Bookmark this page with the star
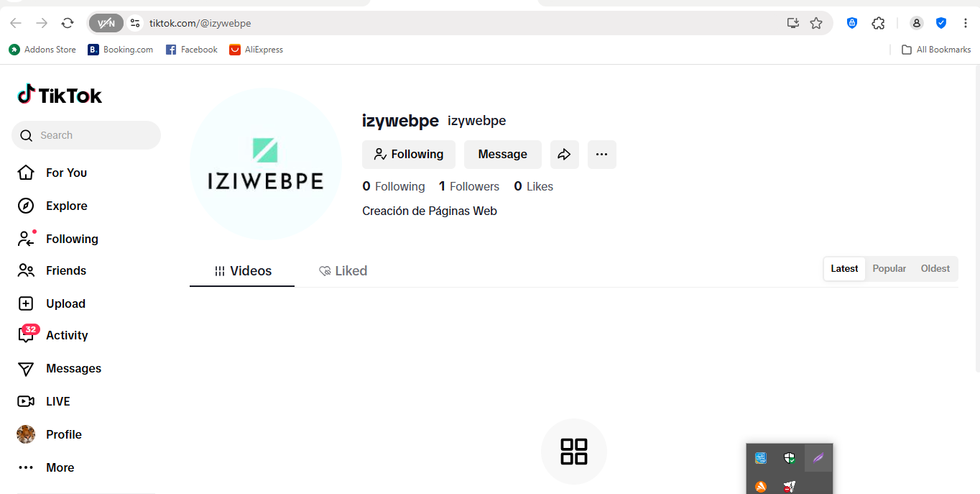 point(816,23)
